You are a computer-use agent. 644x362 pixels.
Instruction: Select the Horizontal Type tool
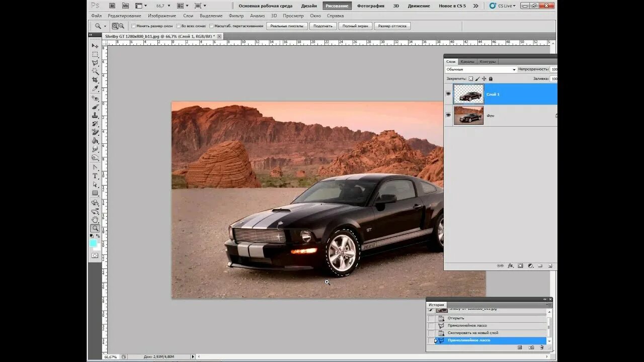coord(95,176)
